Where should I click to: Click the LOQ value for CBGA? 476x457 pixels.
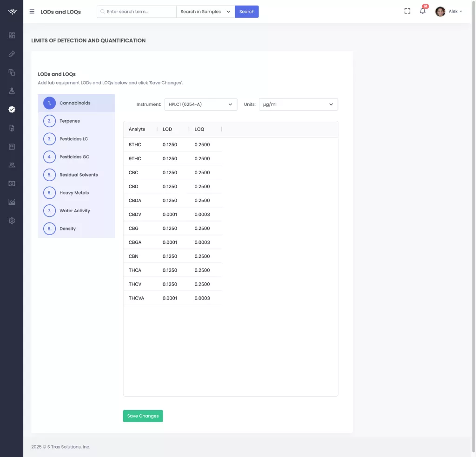(x=202, y=242)
